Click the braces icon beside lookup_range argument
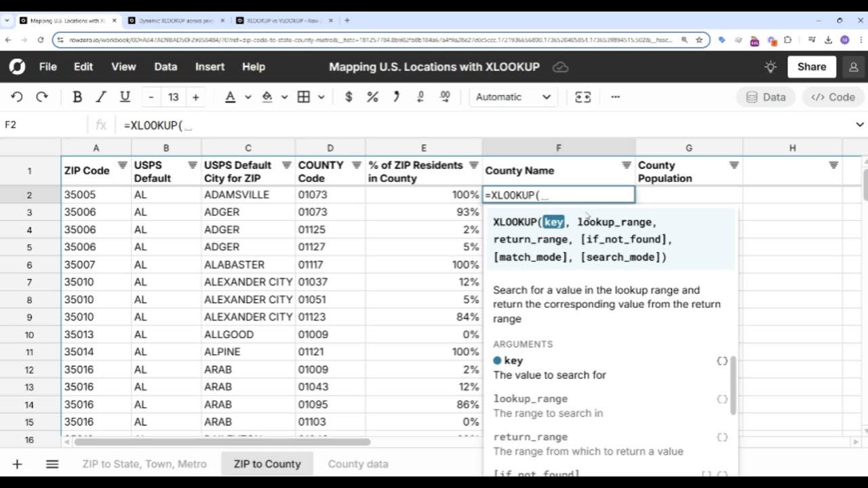The width and height of the screenshot is (868, 488). [722, 399]
